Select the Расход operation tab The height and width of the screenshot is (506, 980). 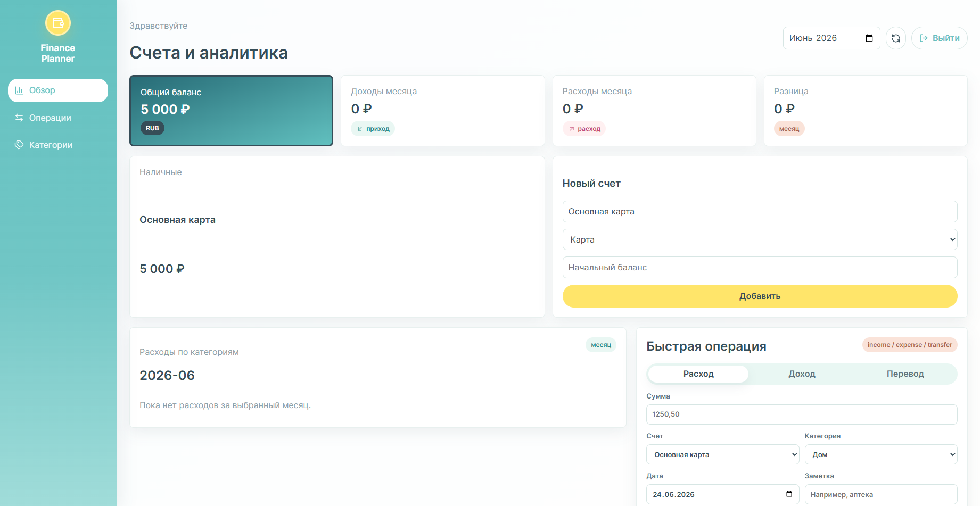[x=698, y=374]
